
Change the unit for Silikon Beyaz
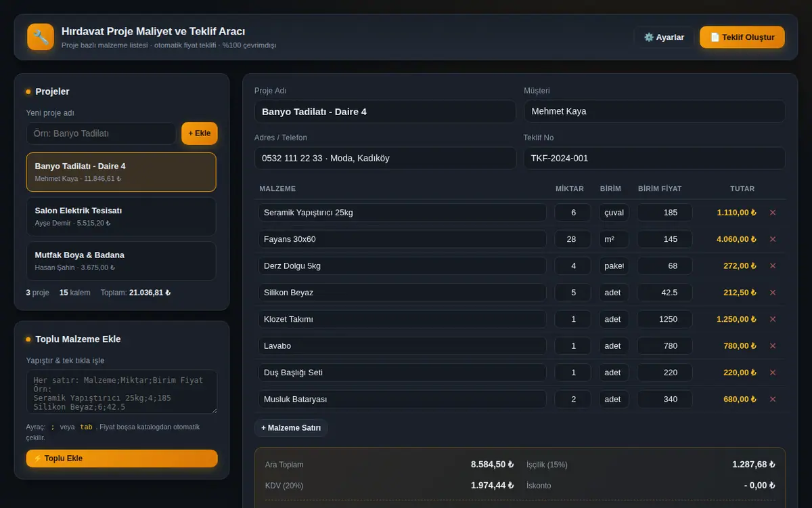614,293
